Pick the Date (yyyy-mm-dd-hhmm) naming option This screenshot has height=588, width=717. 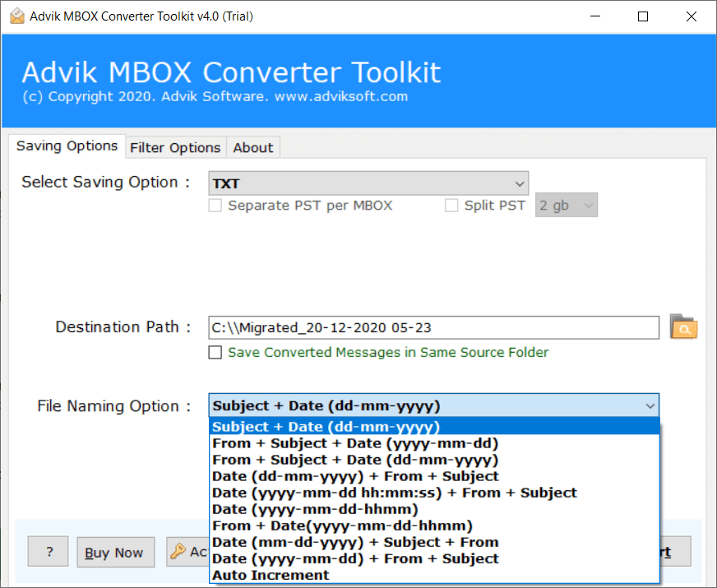tap(434, 509)
